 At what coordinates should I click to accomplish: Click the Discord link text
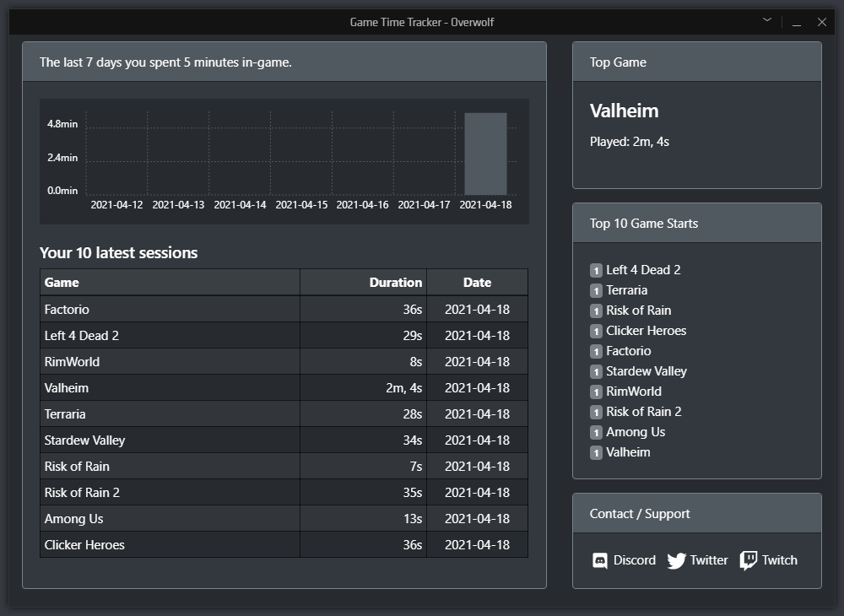(635, 560)
